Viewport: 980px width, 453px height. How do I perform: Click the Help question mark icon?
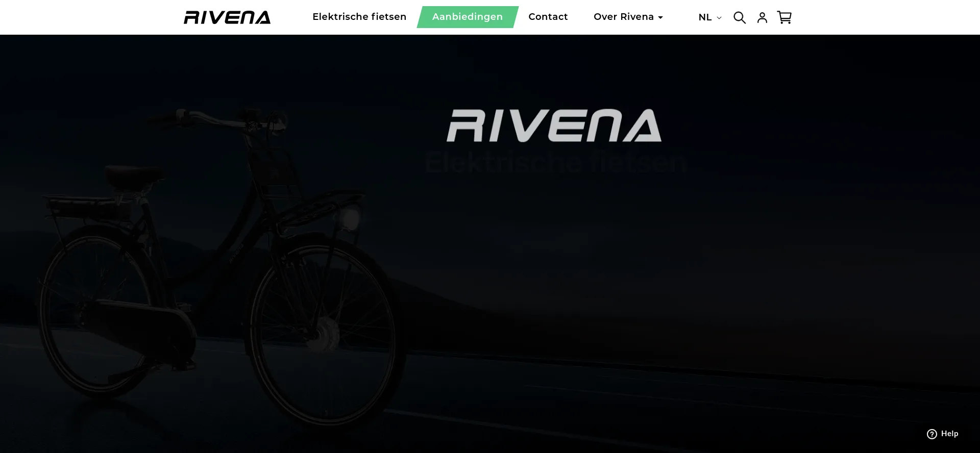coord(932,434)
